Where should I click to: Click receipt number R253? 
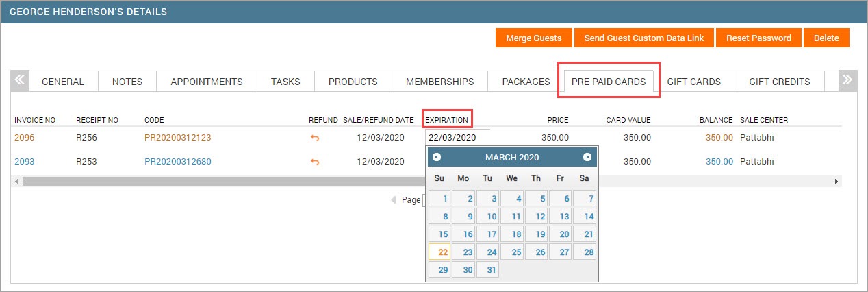pos(87,161)
